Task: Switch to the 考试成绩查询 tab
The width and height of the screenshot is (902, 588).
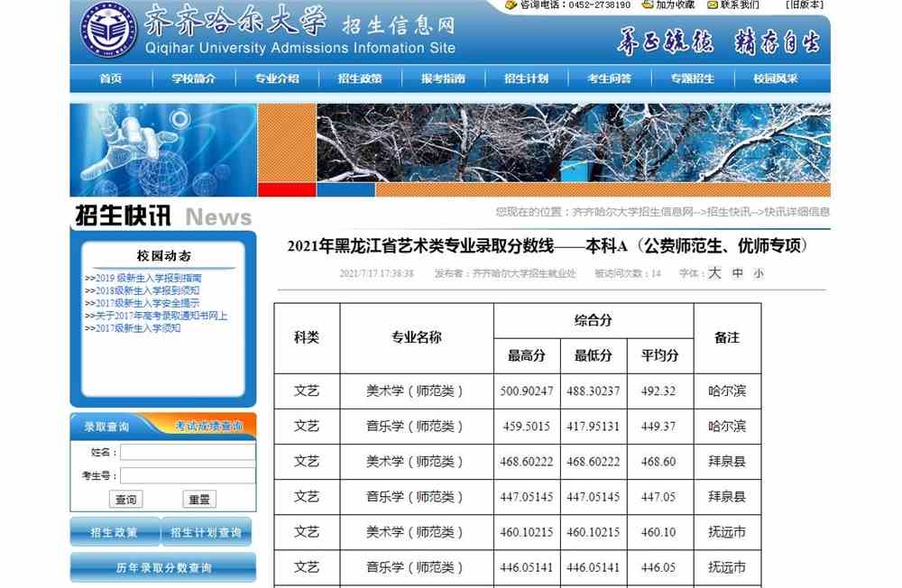Action: click(209, 427)
